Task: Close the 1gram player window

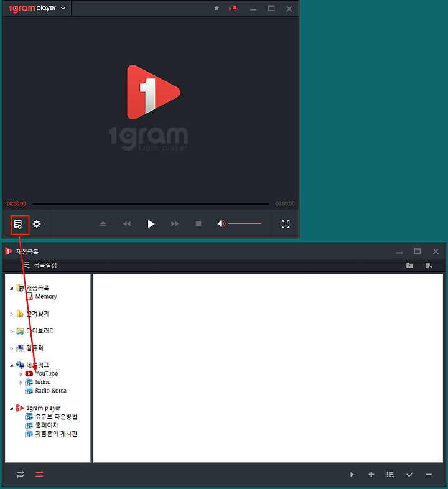Action: tap(289, 9)
